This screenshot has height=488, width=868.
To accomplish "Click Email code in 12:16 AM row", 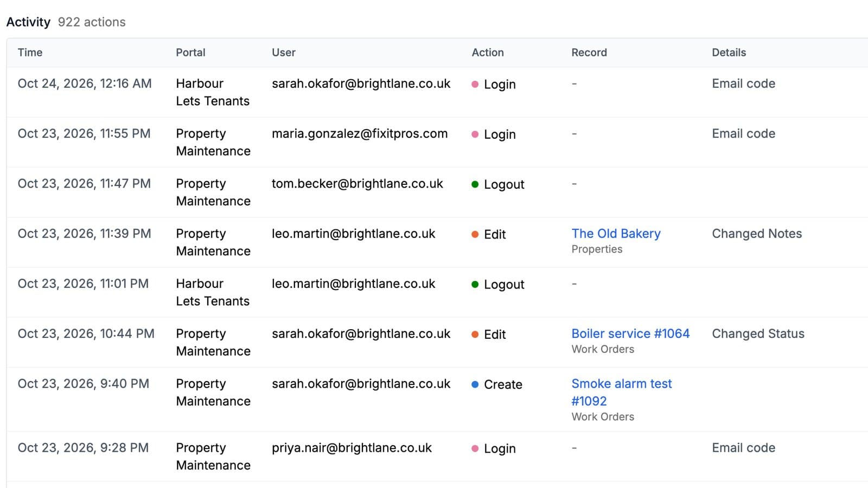I will click(743, 84).
